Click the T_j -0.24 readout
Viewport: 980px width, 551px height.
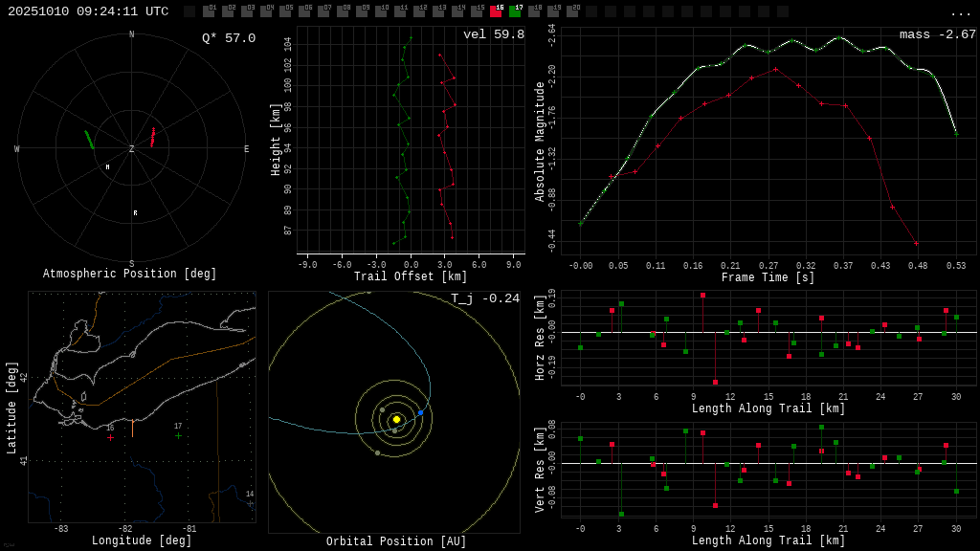click(x=485, y=299)
